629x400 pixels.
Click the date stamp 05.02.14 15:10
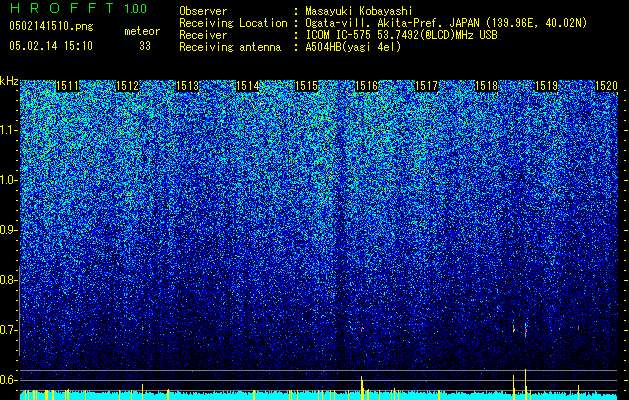pos(51,46)
